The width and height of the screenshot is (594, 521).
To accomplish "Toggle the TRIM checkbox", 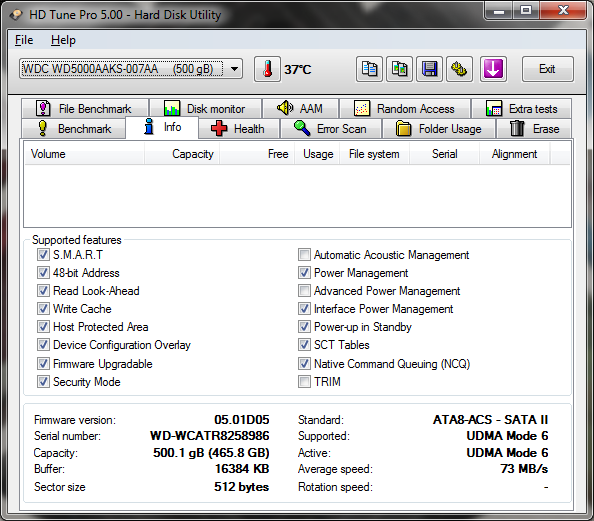I will [304, 382].
